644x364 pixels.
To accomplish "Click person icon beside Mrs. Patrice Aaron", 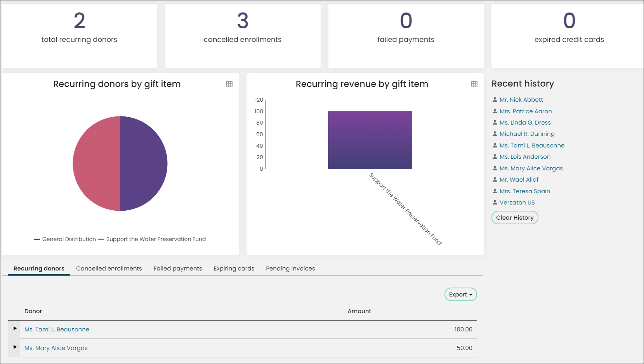I will (495, 111).
